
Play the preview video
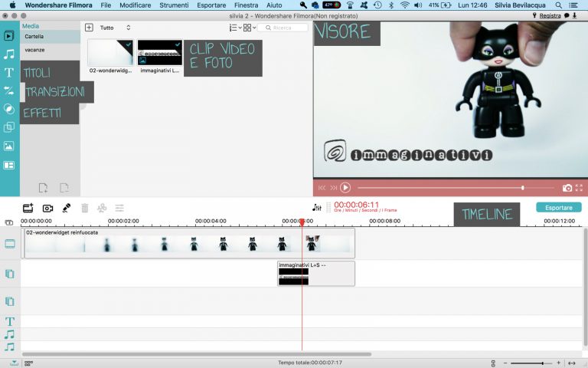[345, 187]
